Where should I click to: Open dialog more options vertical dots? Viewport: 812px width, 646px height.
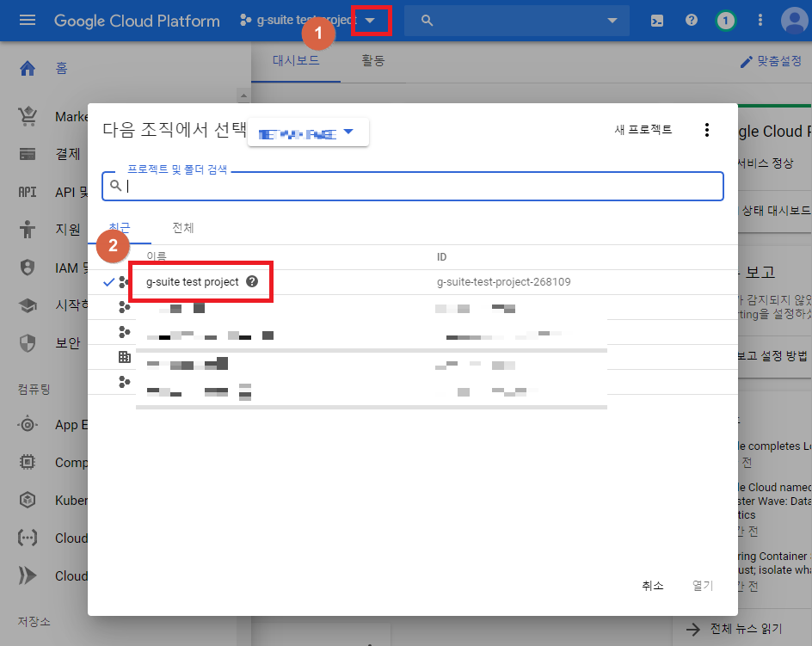[707, 130]
